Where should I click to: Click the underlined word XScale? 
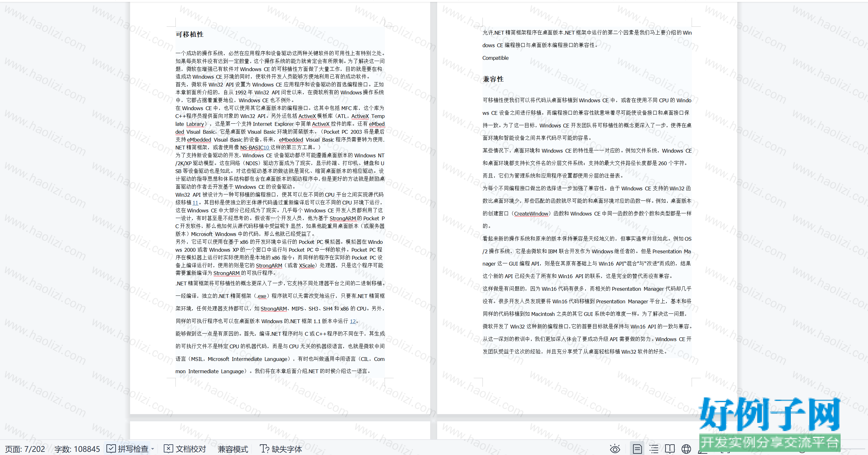point(307,265)
